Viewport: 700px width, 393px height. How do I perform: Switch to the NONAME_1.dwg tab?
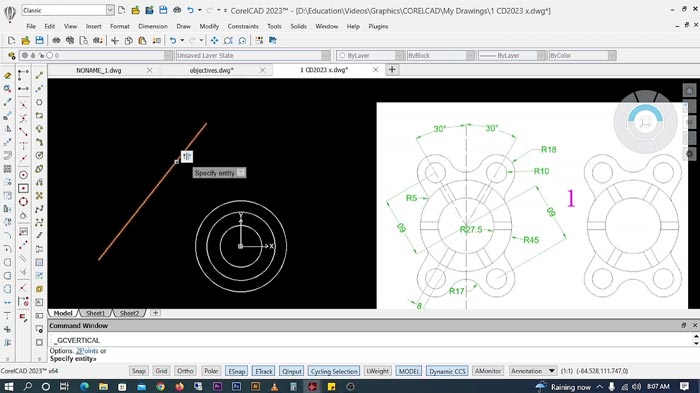pyautogui.click(x=99, y=71)
